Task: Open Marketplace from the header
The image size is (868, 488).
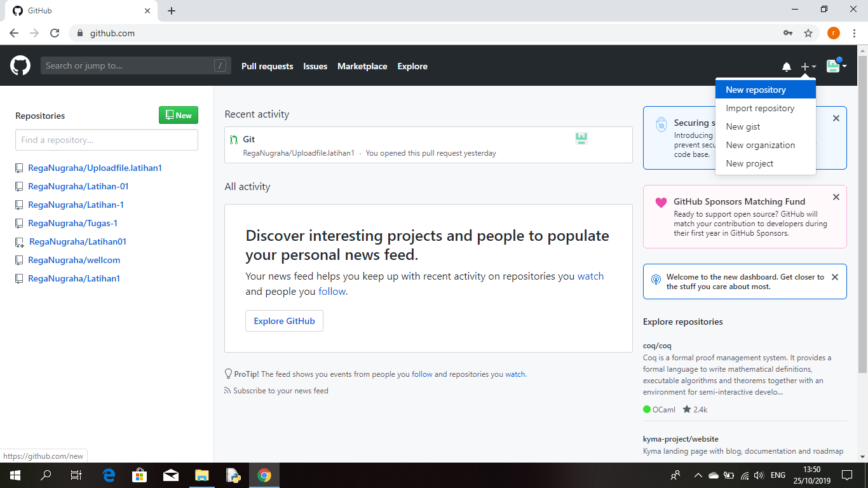Action: pos(362,66)
